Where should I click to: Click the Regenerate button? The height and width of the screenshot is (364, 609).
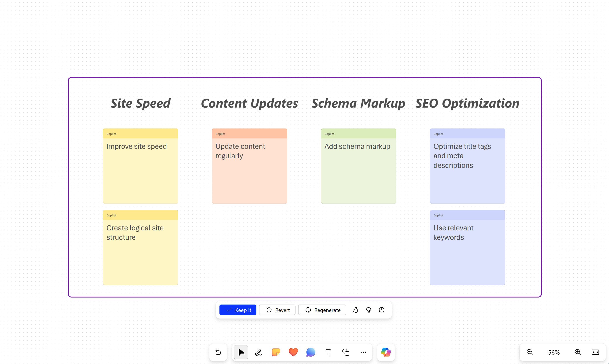[322, 310]
